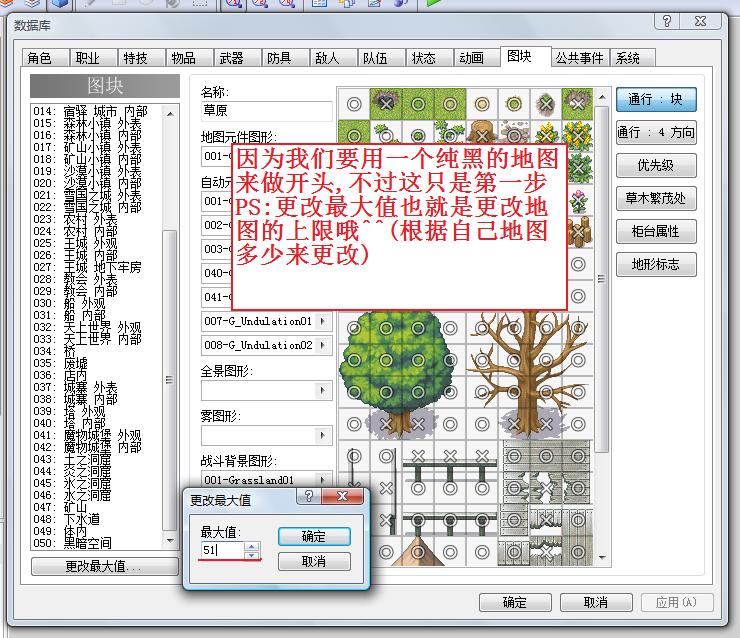This screenshot has height=638, width=740.
Task: Confirm max value with dialog 确定 button
Action: click(314, 537)
